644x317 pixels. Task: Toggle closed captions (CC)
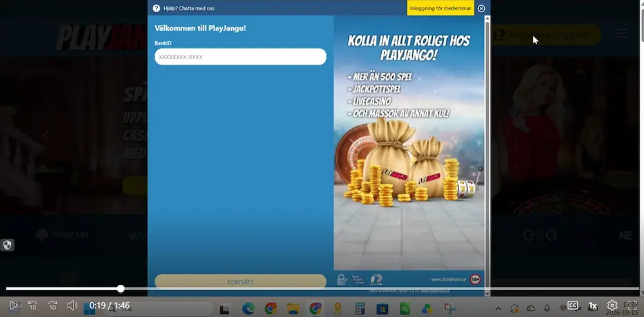(x=573, y=305)
